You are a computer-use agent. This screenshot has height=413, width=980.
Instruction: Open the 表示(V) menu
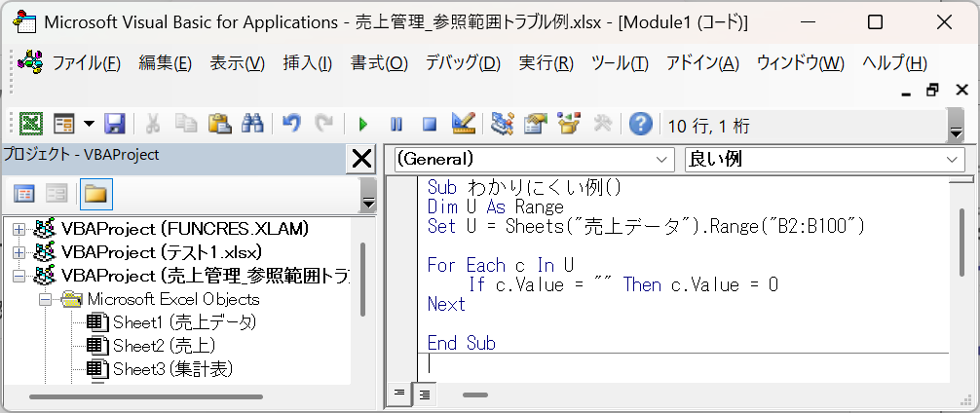tap(238, 63)
